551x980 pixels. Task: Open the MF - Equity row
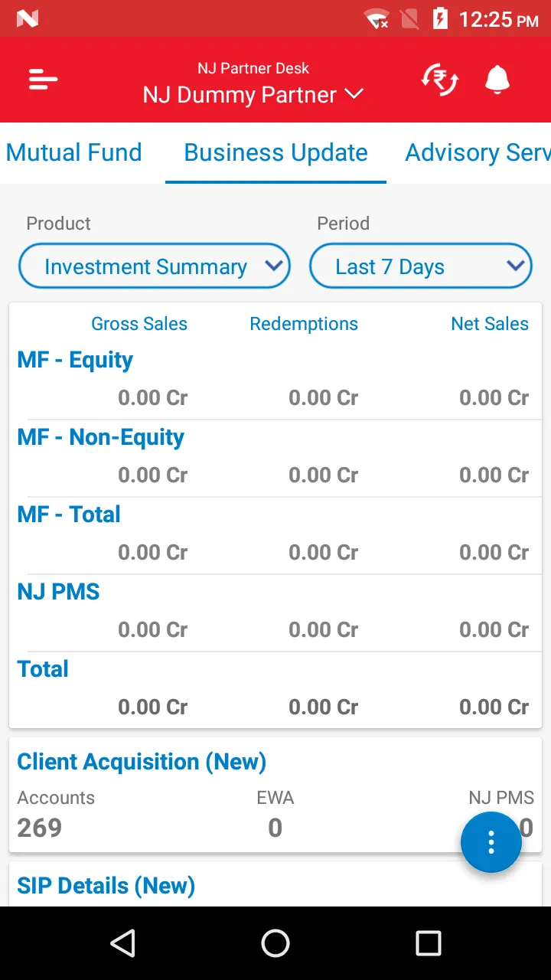pyautogui.click(x=75, y=360)
